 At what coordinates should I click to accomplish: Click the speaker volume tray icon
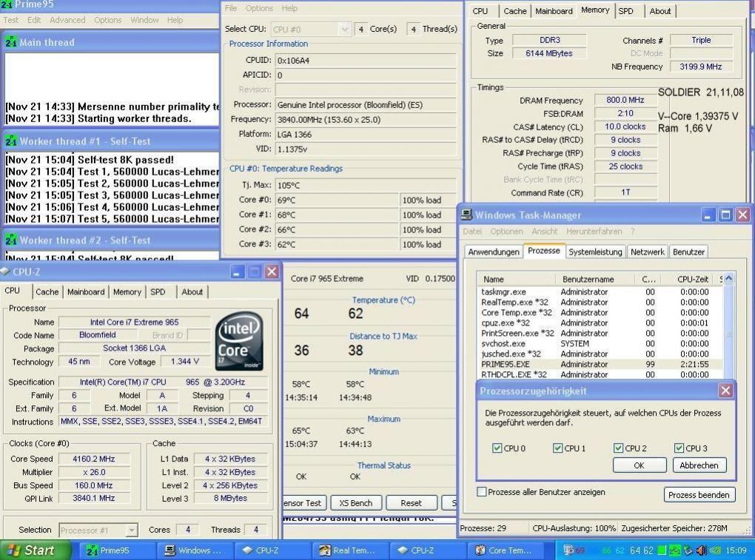(702, 550)
